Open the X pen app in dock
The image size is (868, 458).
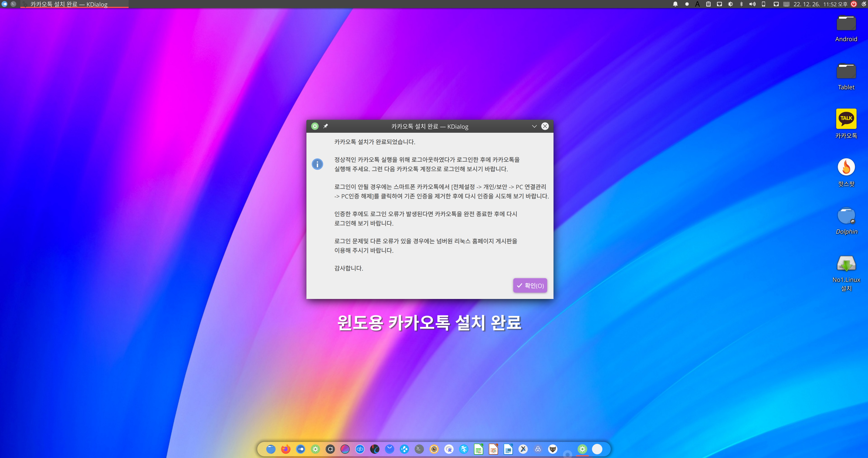pos(523,449)
